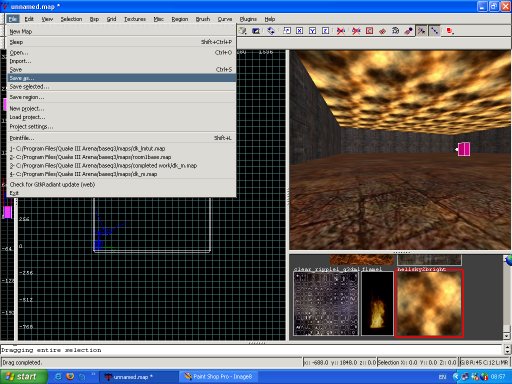Open the Textures menu
The image size is (512, 384).
coord(135,19)
